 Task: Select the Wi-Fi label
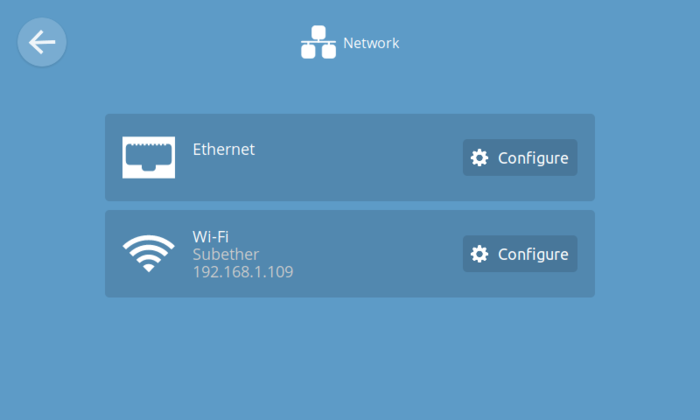coord(211,237)
